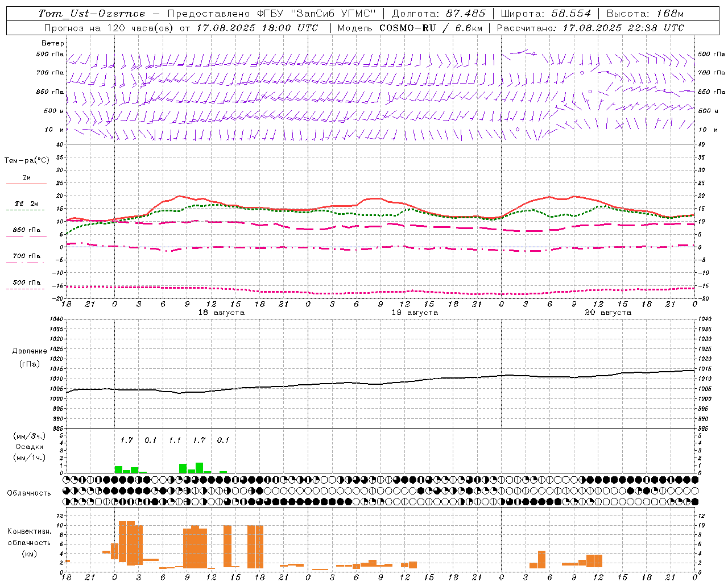Click the 'Конвективн.' convective cloud label
The image size is (728, 582).
click(29, 531)
